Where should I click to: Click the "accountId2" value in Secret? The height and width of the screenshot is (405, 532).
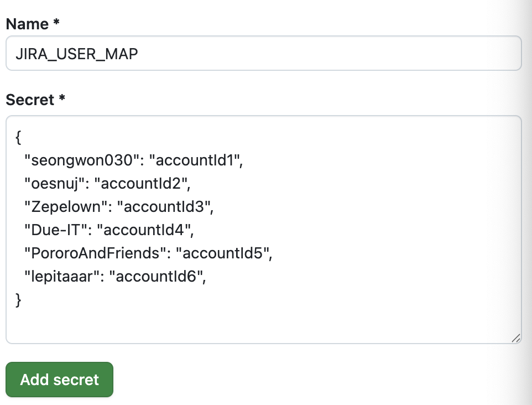pos(141,184)
